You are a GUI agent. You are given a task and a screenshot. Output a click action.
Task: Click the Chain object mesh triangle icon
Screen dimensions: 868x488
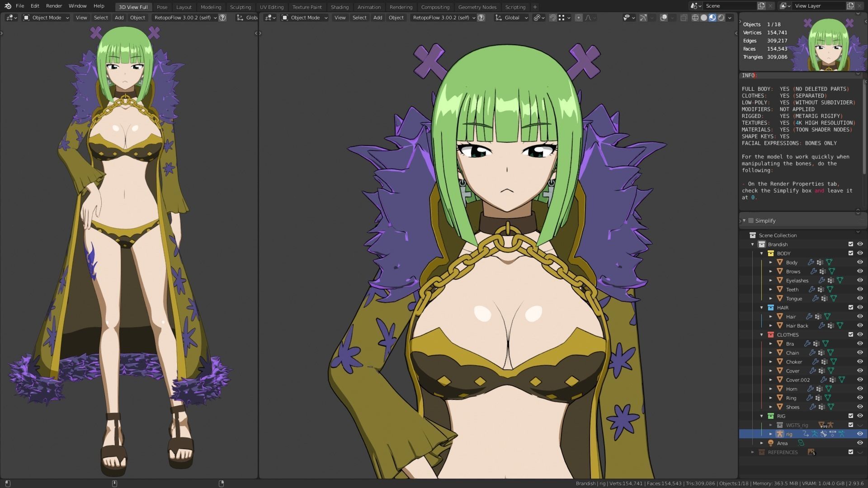(x=780, y=352)
